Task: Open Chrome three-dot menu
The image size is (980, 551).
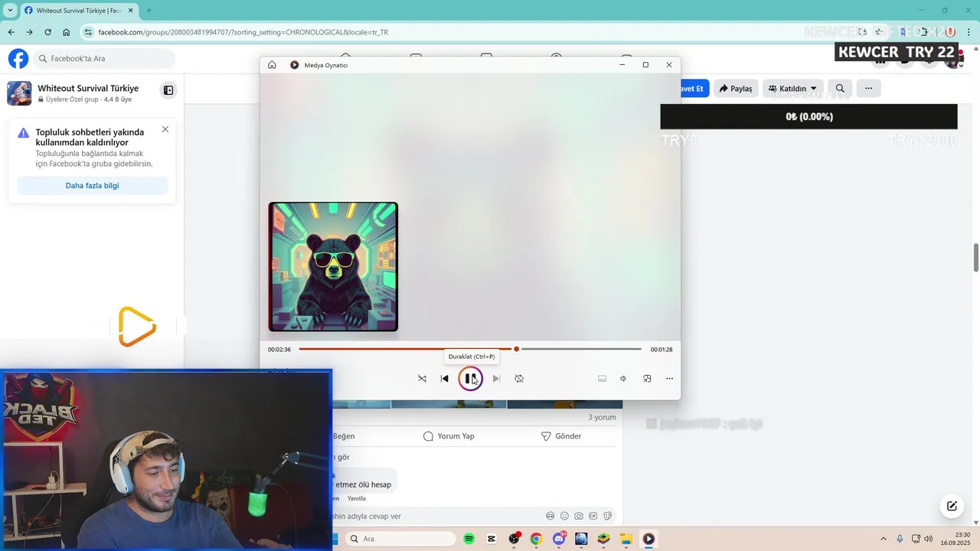Action: (969, 32)
